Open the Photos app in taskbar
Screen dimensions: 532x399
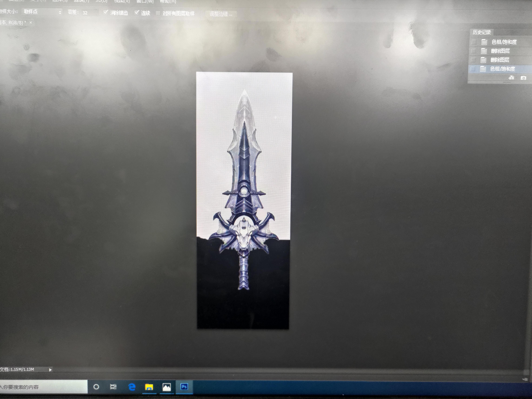(166, 387)
